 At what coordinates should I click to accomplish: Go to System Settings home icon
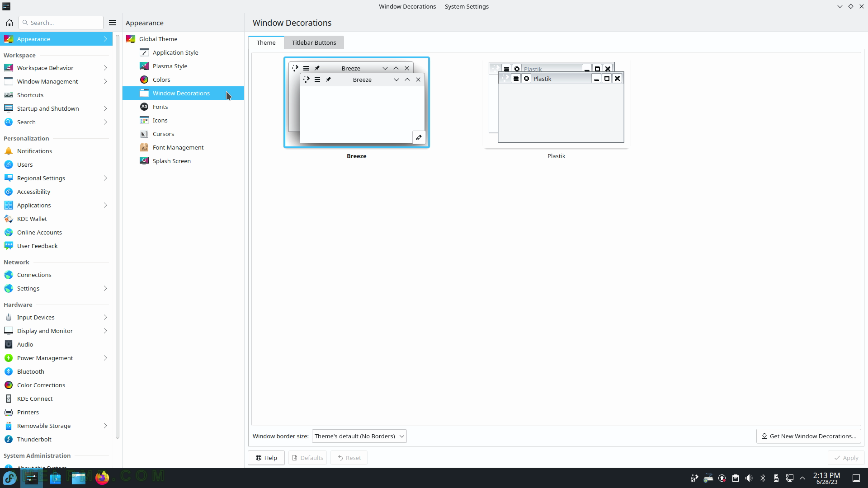tap(9, 23)
